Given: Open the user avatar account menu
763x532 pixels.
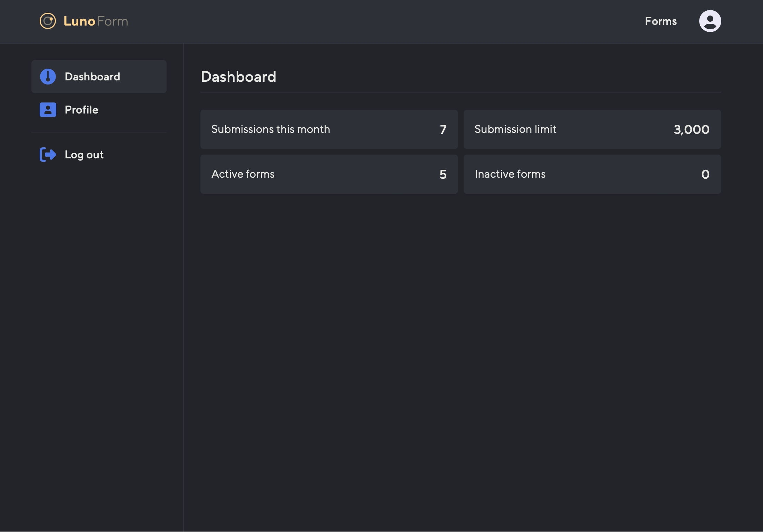Looking at the screenshot, I should click(710, 21).
